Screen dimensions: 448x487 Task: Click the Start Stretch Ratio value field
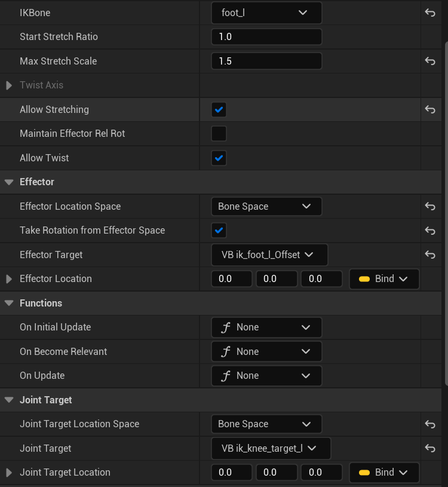pyautogui.click(x=266, y=36)
